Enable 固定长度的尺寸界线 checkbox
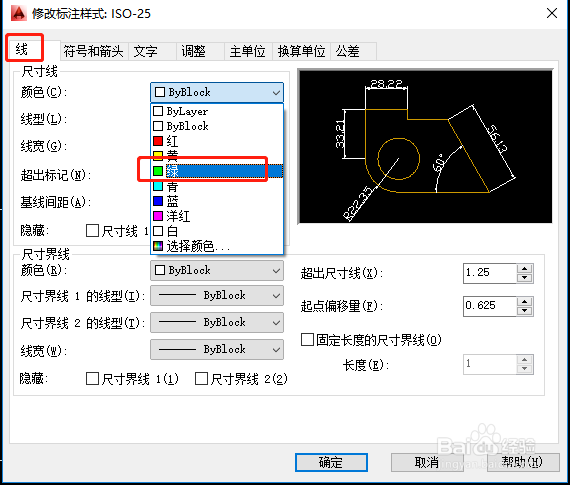Viewport: 570px width, 485px height. coord(308,340)
